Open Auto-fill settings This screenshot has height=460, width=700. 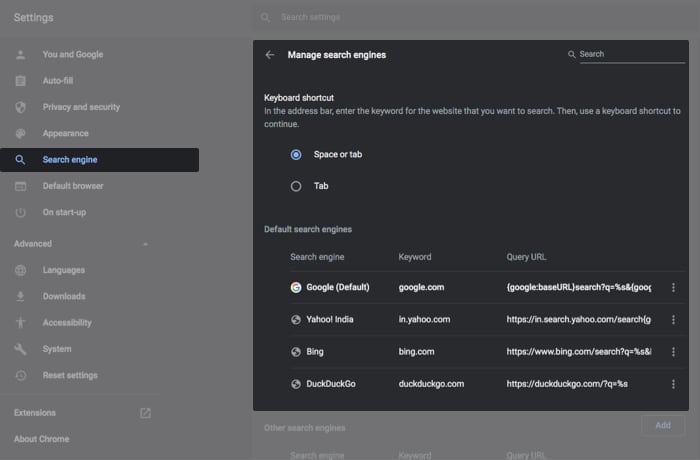click(x=58, y=81)
